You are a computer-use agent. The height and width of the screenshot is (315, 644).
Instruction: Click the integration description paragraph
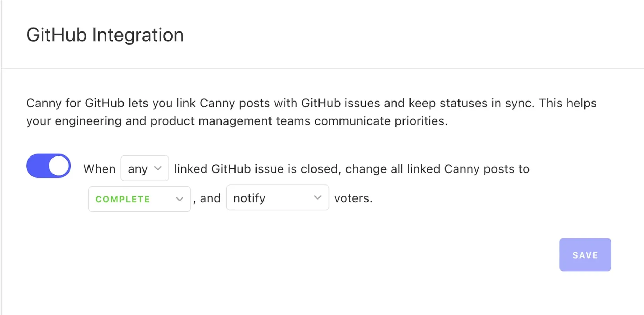pyautogui.click(x=311, y=112)
